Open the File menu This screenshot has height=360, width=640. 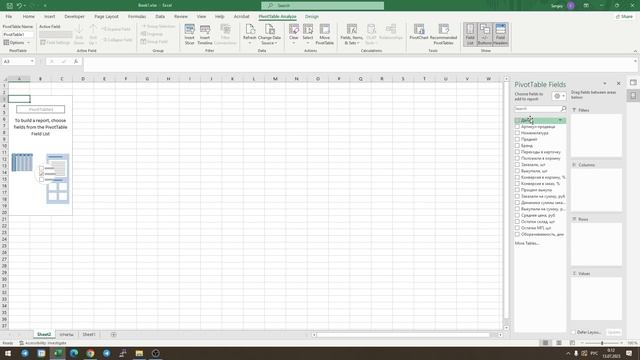tap(9, 17)
